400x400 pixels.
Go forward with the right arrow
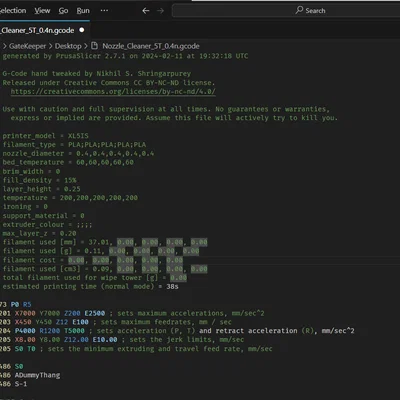[160, 11]
